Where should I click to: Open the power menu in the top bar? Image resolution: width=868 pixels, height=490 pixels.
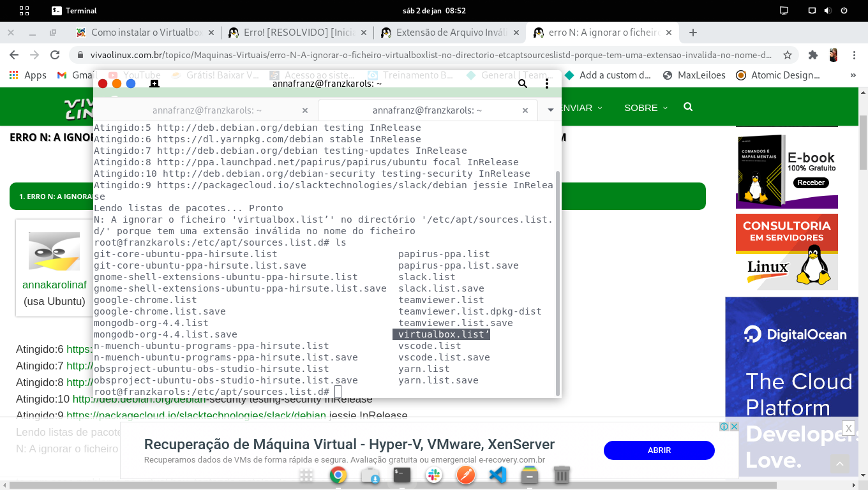tap(844, 11)
